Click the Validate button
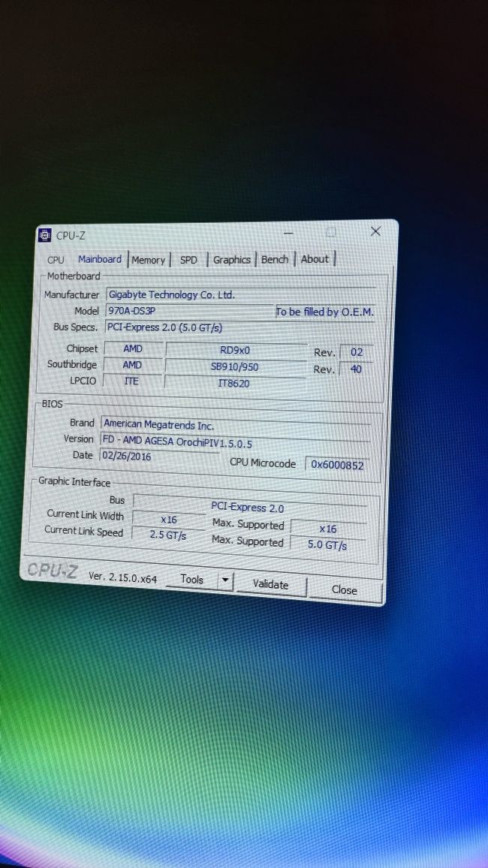 click(x=270, y=585)
